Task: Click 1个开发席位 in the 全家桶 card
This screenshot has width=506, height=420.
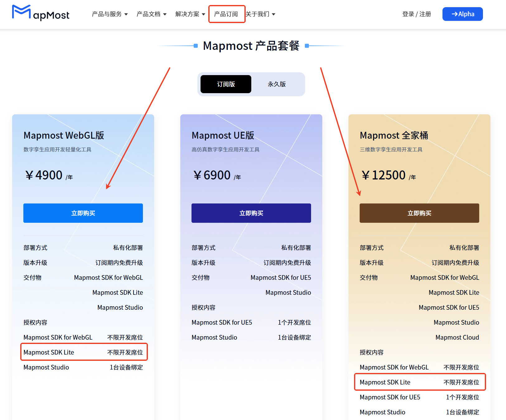Action: pyautogui.click(x=462, y=397)
